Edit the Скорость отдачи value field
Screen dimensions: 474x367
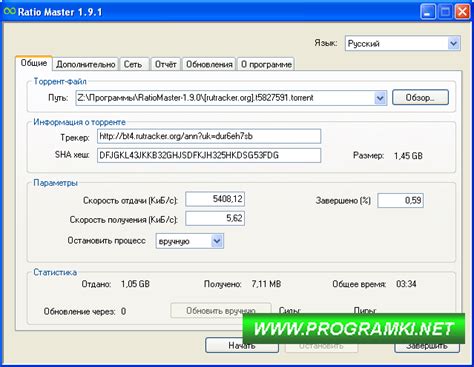[215, 199]
